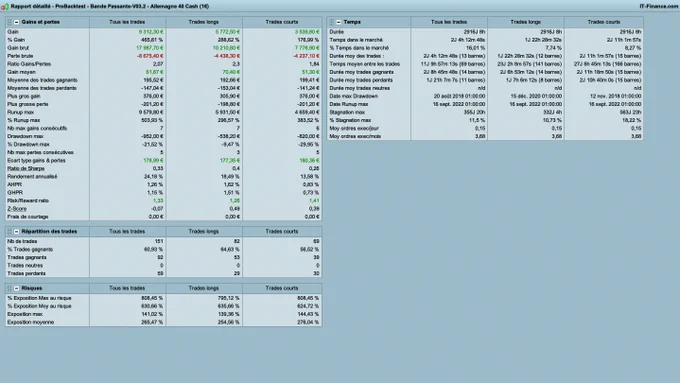680x383 pixels.
Task: Select the Perte brute row label
Action: [x=20, y=56]
